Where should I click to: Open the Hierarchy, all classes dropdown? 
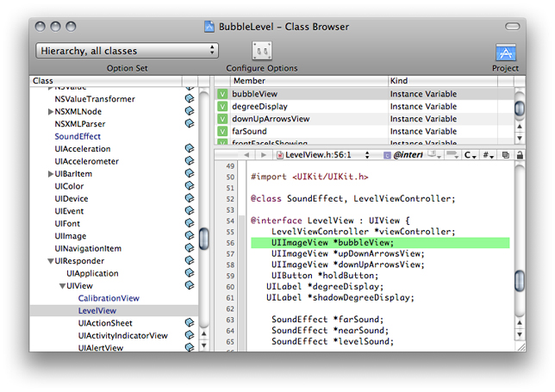(127, 51)
